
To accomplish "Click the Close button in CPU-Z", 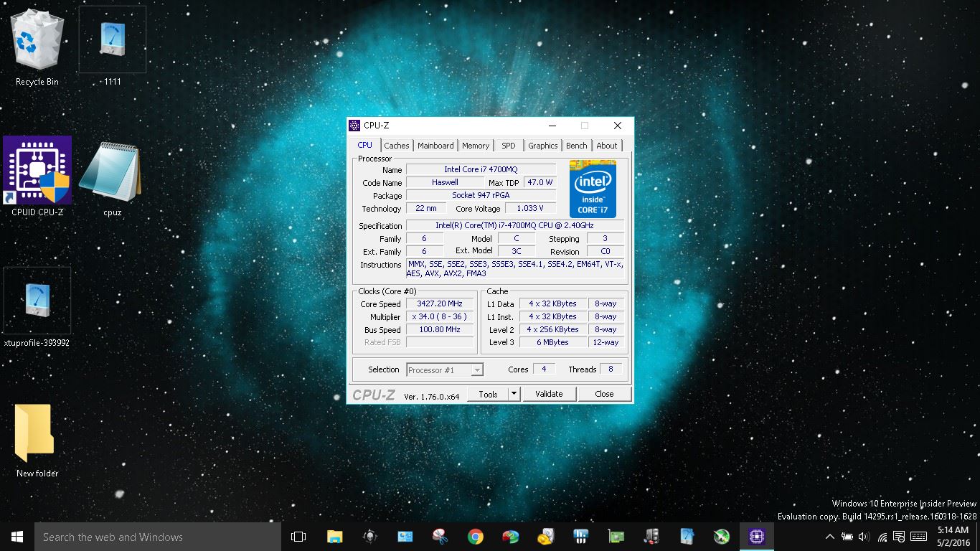I will tap(604, 394).
